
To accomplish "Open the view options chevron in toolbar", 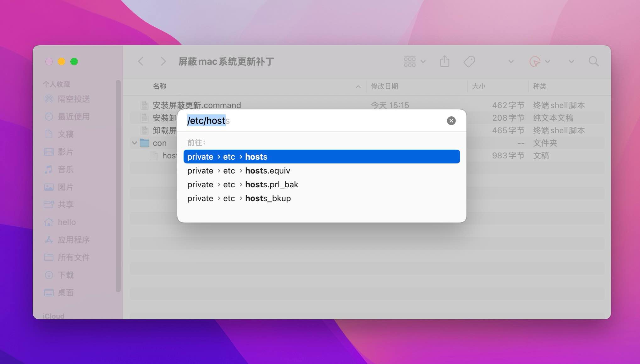I will pos(423,62).
